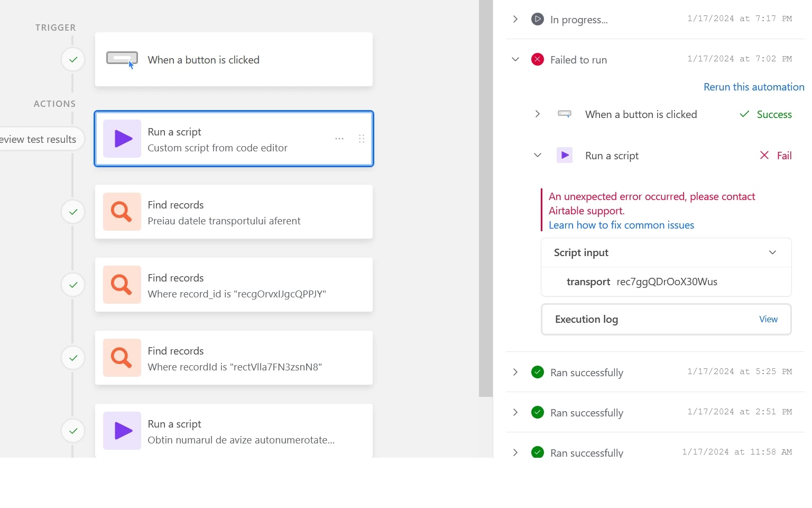Viewport: 812px width, 508px height.
Task: Select the Find records recordId rectVlla7FN3zsnN8 step
Action: (x=234, y=358)
